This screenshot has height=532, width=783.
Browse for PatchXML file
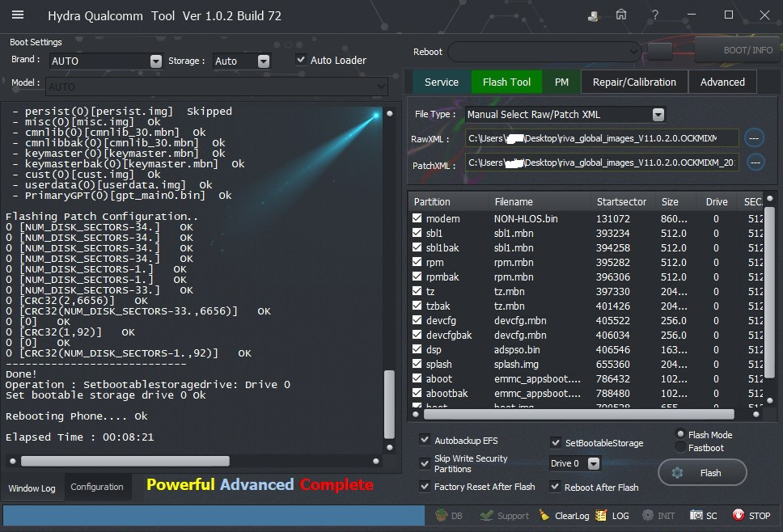(x=755, y=163)
